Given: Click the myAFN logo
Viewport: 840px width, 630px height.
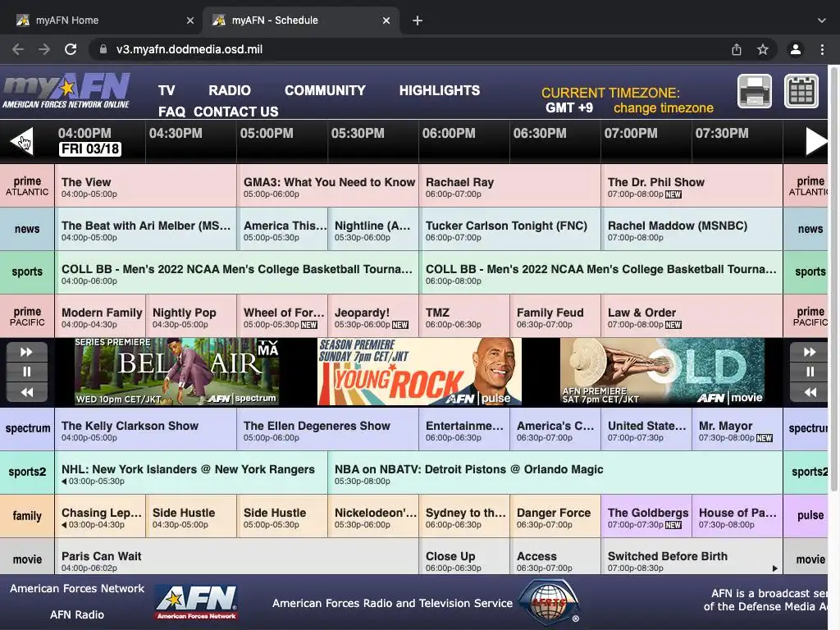Looking at the screenshot, I should tap(66, 91).
